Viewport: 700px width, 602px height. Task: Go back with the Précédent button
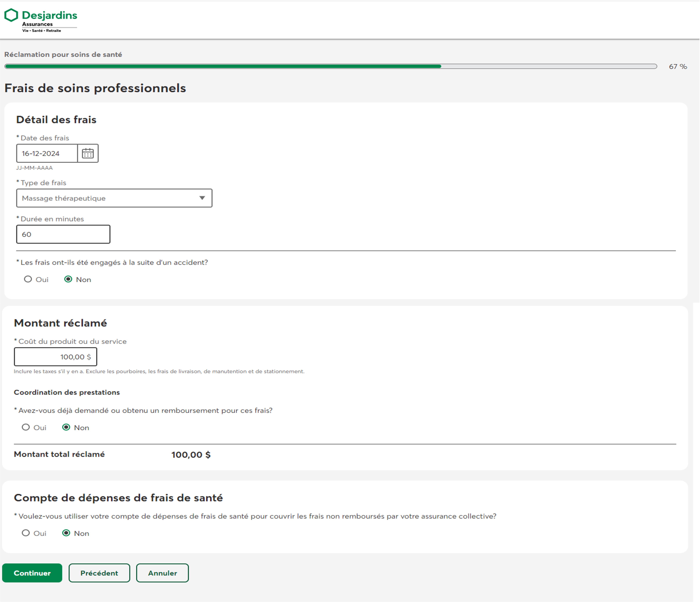point(99,573)
